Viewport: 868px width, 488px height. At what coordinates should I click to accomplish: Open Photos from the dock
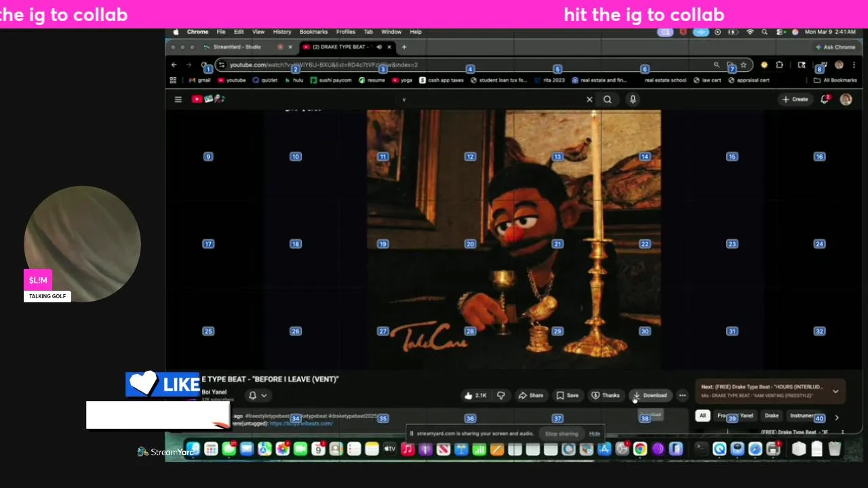[x=283, y=449]
